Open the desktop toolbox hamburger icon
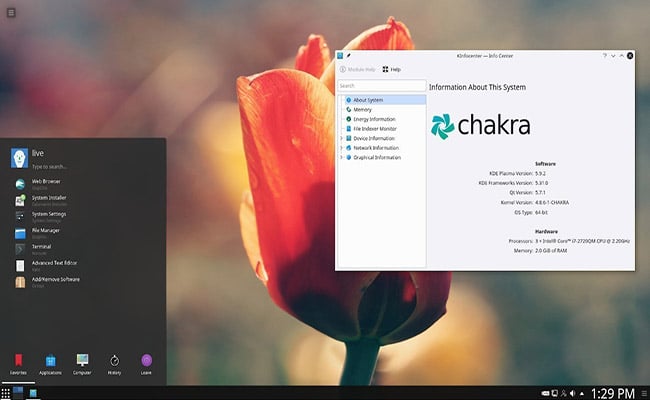Viewport: 650px width, 400px height. click(11, 13)
